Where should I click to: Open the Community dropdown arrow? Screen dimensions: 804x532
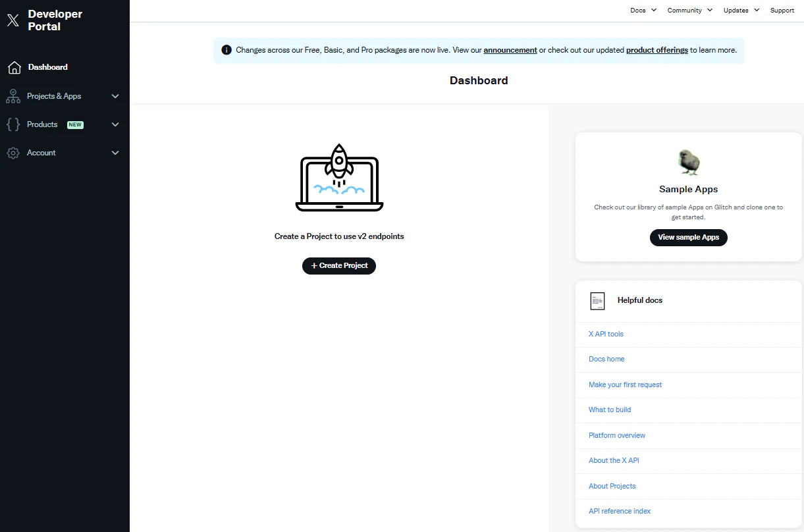click(709, 10)
